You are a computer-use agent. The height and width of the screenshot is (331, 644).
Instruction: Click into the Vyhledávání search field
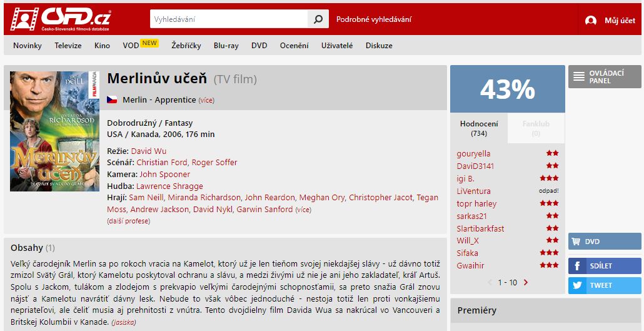coord(229,19)
